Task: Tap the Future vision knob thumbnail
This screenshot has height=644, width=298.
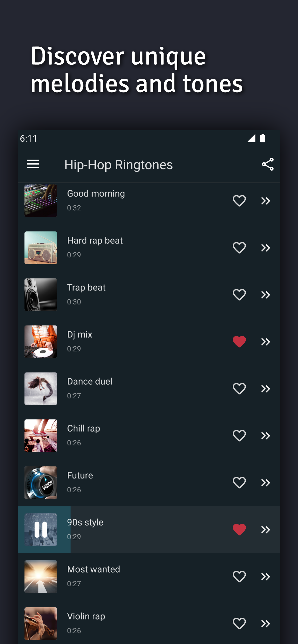Action: [x=41, y=483]
